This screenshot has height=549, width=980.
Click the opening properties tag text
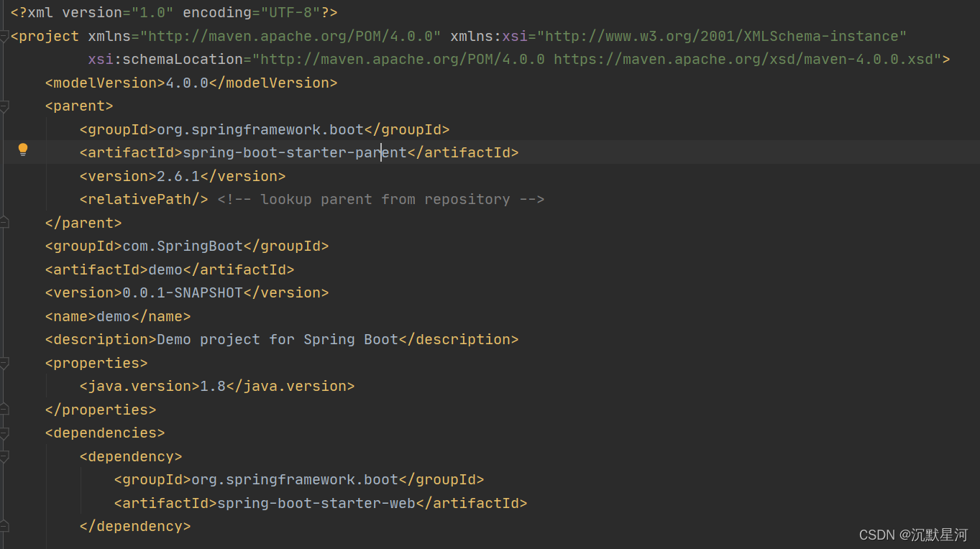(96, 363)
